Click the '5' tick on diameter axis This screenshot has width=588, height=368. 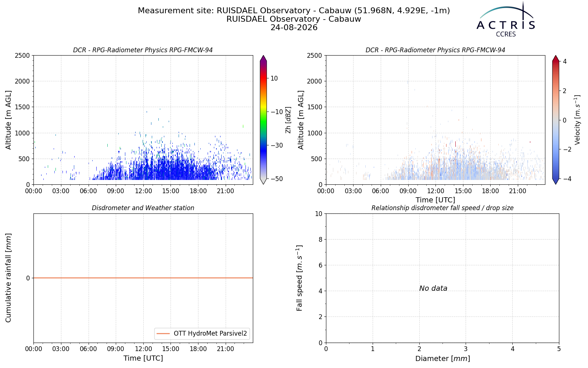tap(559, 349)
